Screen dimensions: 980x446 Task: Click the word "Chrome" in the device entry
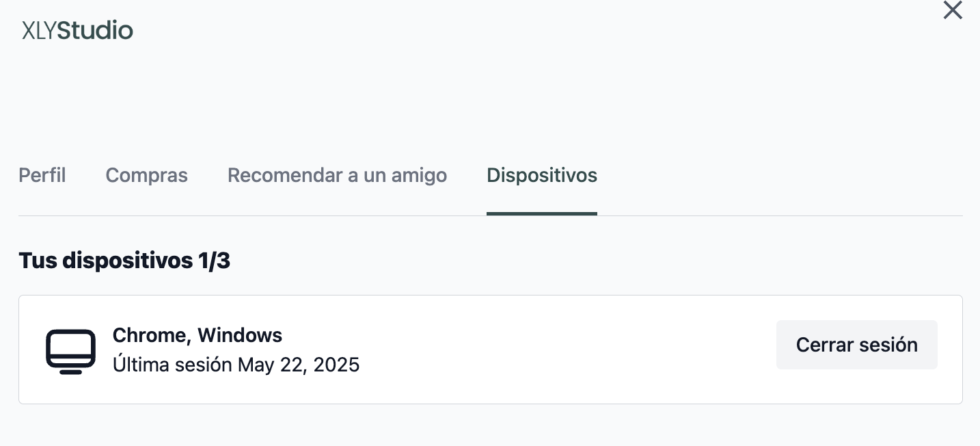[150, 335]
